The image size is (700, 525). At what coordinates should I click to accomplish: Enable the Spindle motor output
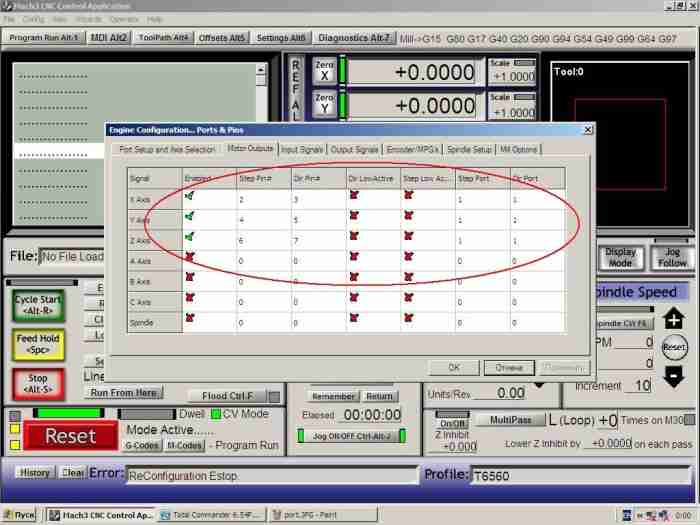(x=190, y=318)
